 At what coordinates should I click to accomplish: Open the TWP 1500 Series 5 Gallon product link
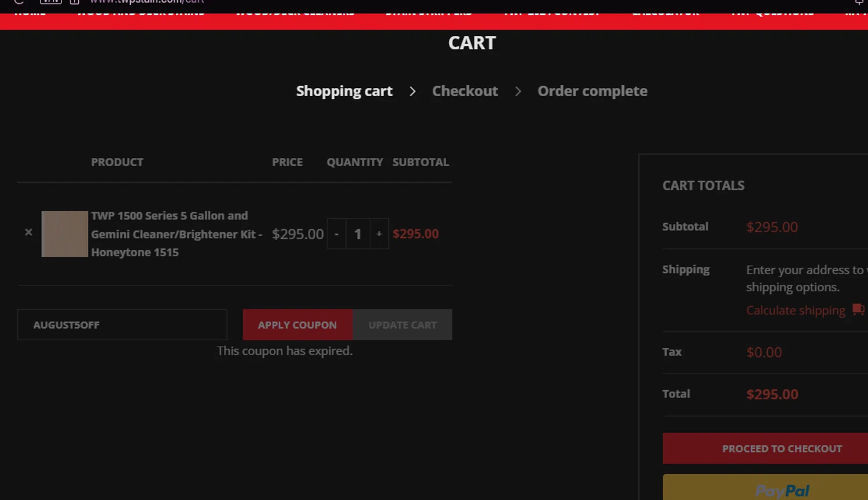point(176,234)
